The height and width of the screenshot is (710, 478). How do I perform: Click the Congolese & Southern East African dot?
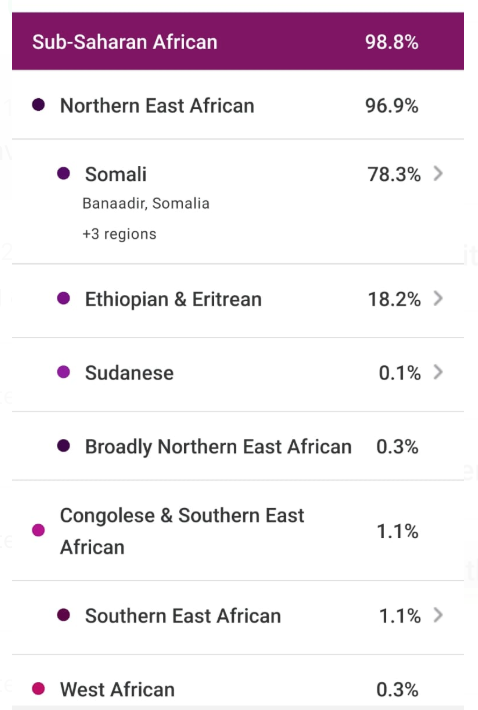pos(38,530)
